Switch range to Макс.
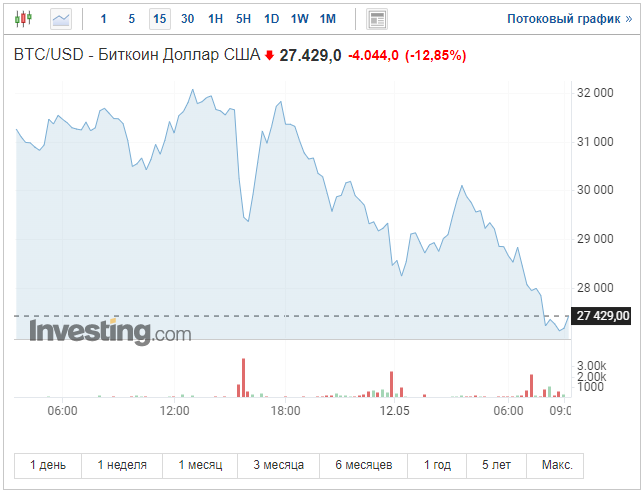 pyautogui.click(x=557, y=465)
